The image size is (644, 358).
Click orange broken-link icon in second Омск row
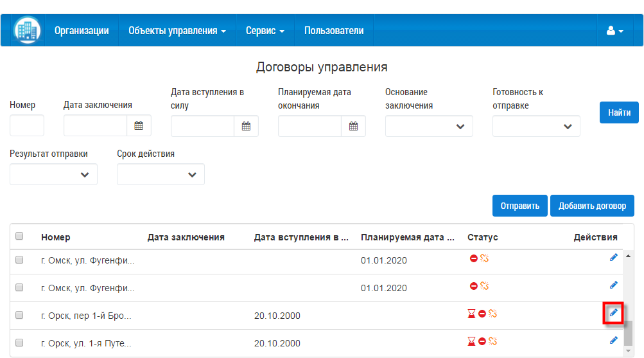[x=484, y=285]
